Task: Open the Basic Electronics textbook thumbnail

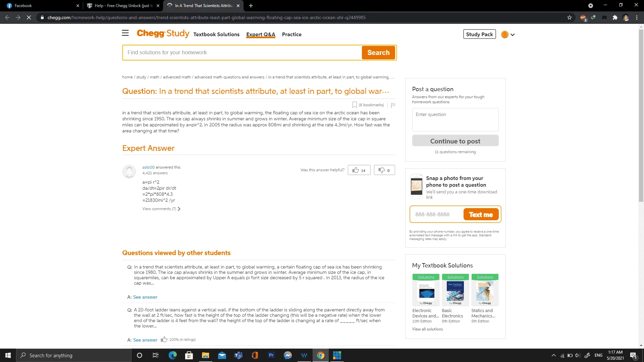Action: 455,290
